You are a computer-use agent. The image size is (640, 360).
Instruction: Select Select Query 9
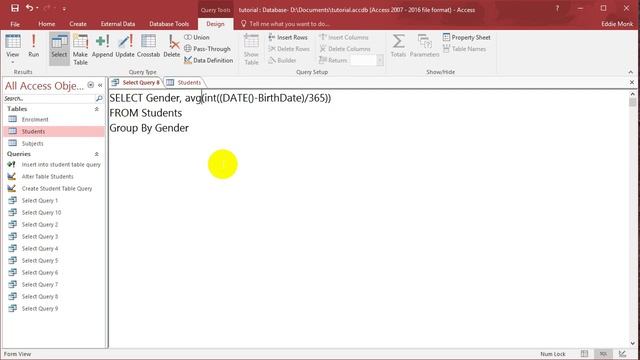coord(53,309)
